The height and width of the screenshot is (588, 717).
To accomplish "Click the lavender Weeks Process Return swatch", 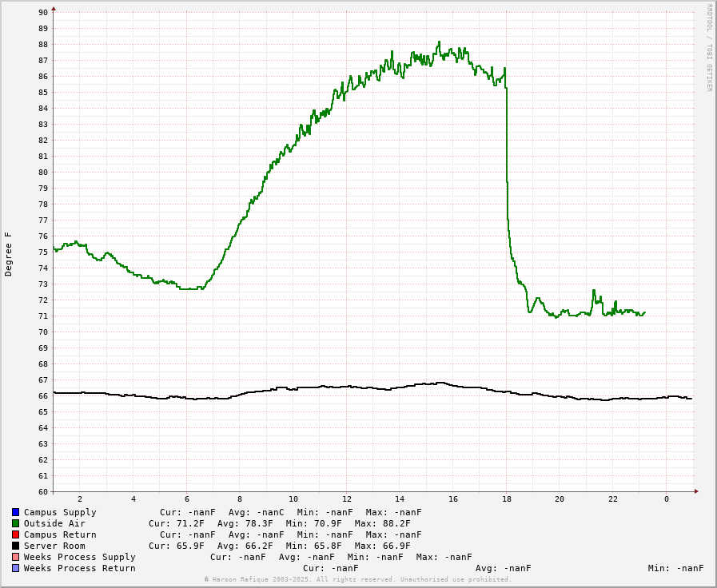I will (x=15, y=568).
